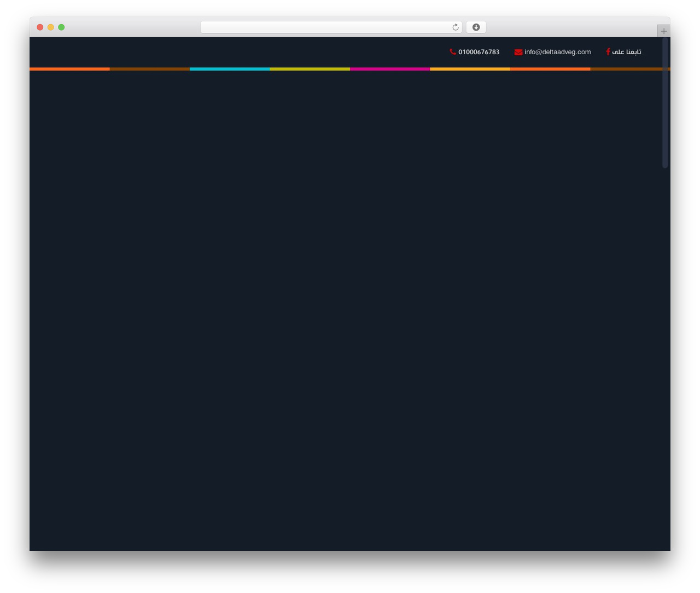
Task: Close the window with the red dot
Action: [40, 27]
